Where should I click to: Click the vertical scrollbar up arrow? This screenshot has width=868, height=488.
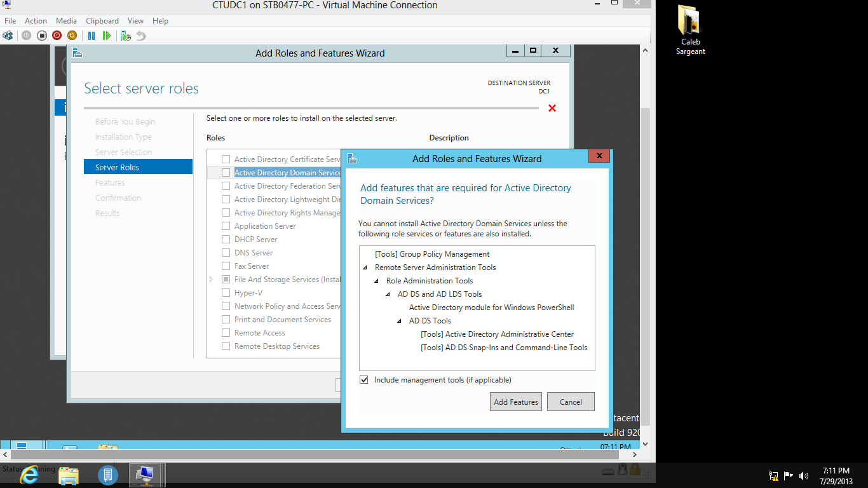[646, 50]
